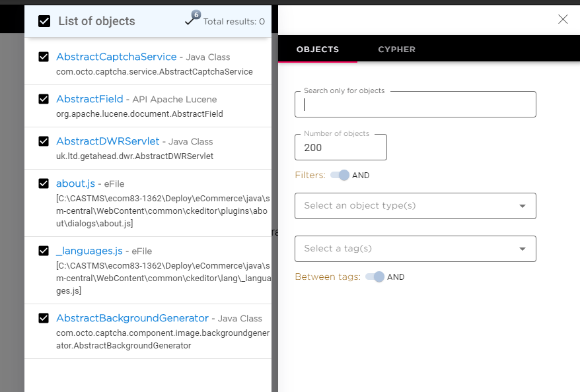Screen dimensions: 580x392
Task: Uncheck the AbstractBackgroundGenerator checkbox
Action: (44, 319)
